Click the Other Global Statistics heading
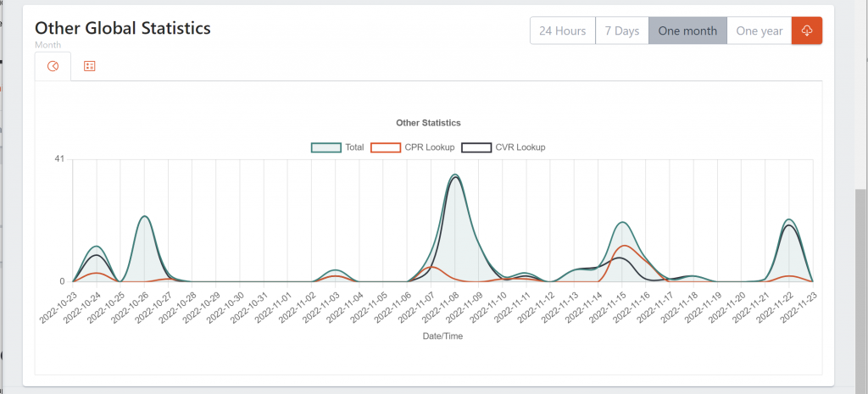 pyautogui.click(x=122, y=28)
